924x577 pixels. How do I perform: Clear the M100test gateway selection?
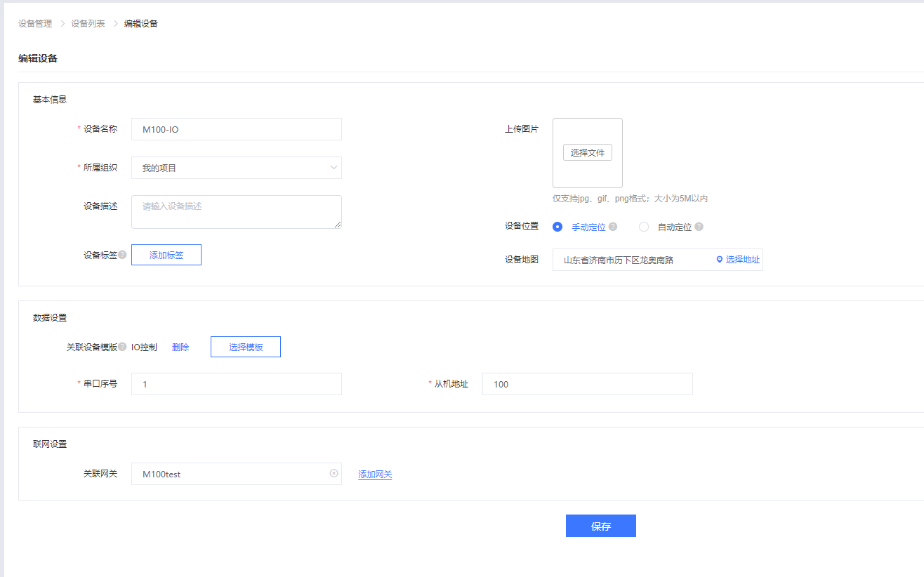[334, 473]
